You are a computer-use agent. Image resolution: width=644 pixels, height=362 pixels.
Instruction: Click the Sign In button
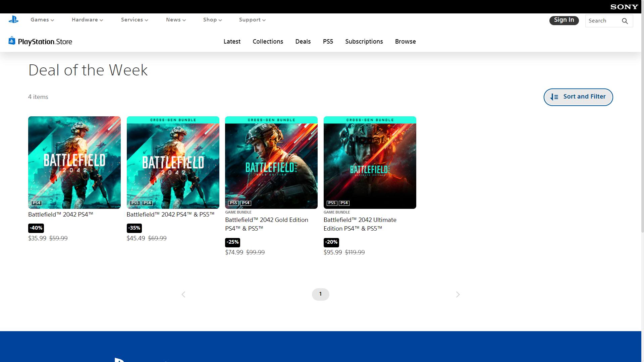click(x=564, y=20)
